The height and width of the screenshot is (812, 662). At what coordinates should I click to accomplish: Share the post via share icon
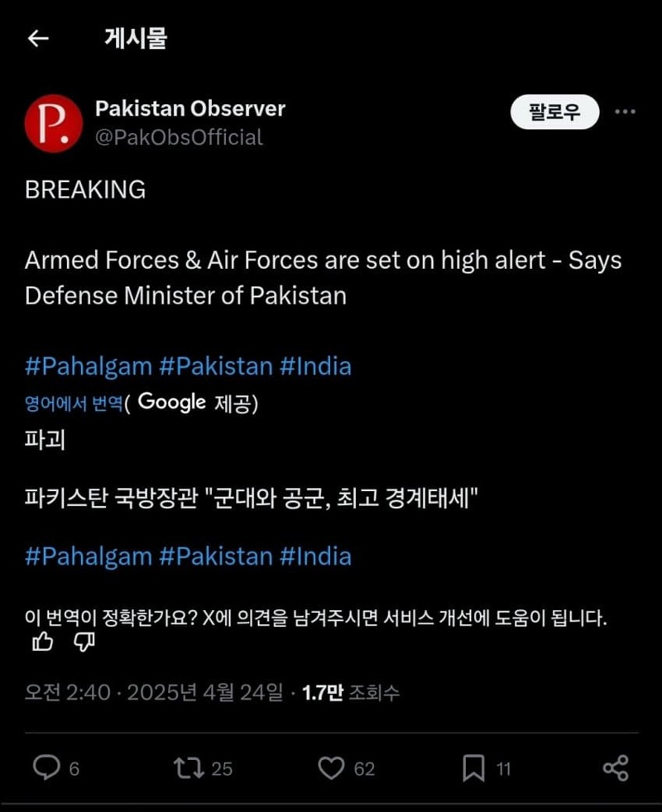click(616, 767)
